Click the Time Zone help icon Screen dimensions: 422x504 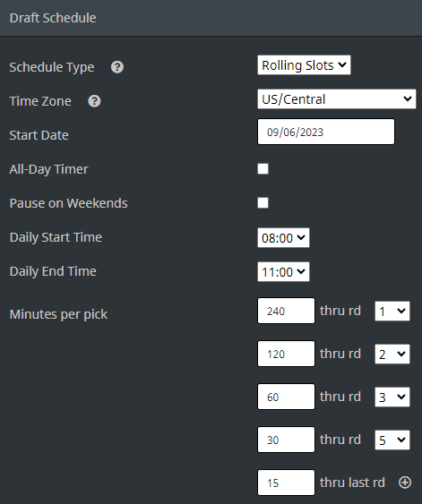(94, 101)
